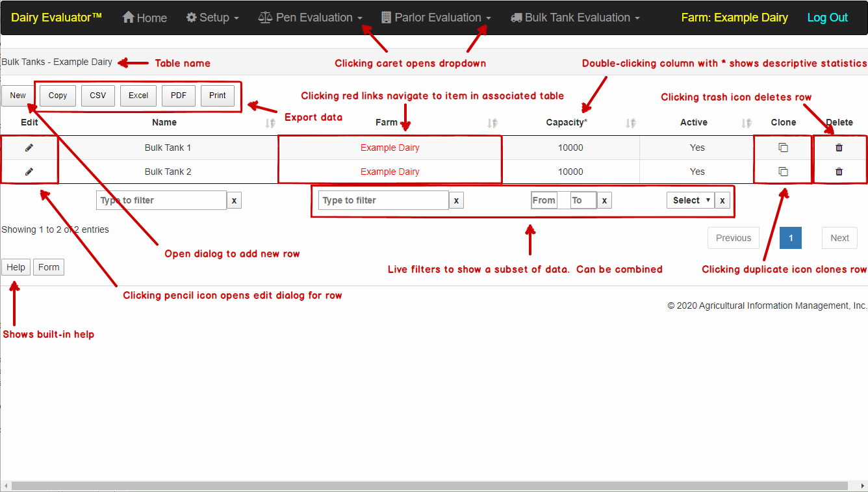Export table data using the CSV button

pos(97,96)
